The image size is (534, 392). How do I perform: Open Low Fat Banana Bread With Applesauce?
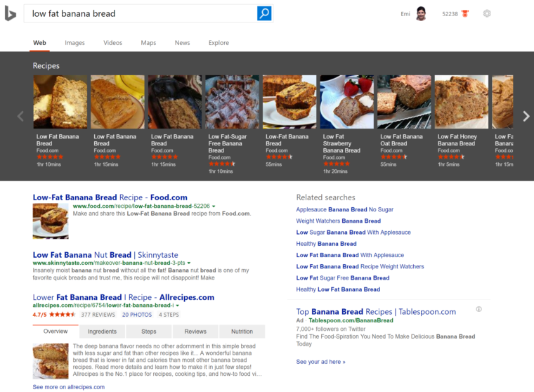(350, 255)
